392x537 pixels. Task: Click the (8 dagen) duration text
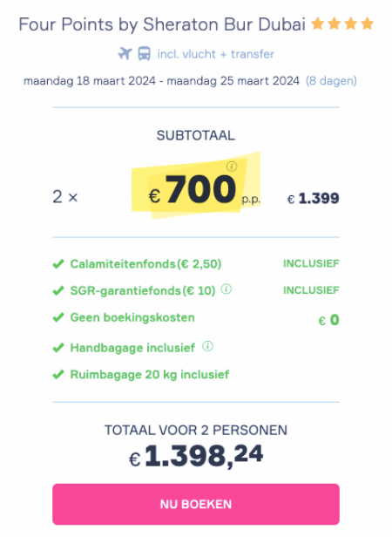(331, 81)
